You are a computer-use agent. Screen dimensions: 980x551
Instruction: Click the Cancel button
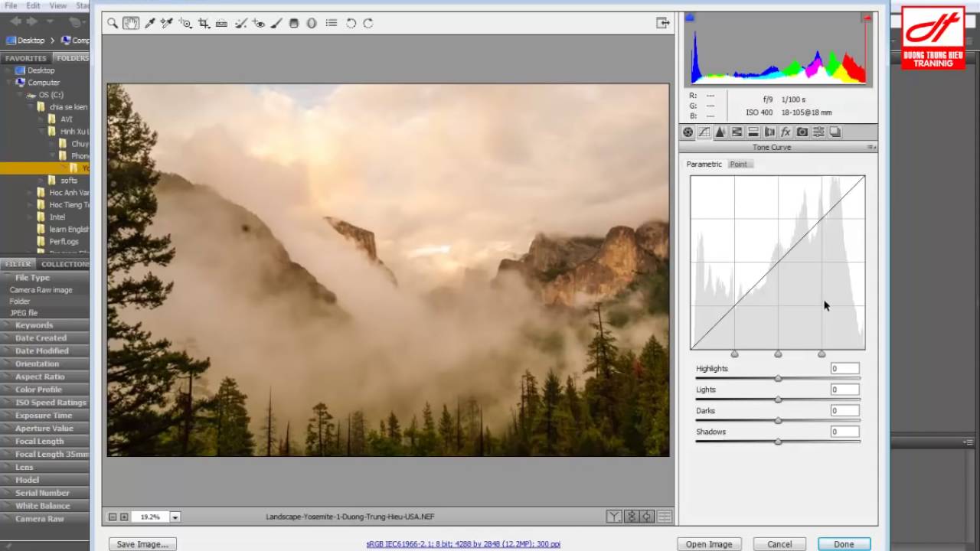[x=779, y=544]
